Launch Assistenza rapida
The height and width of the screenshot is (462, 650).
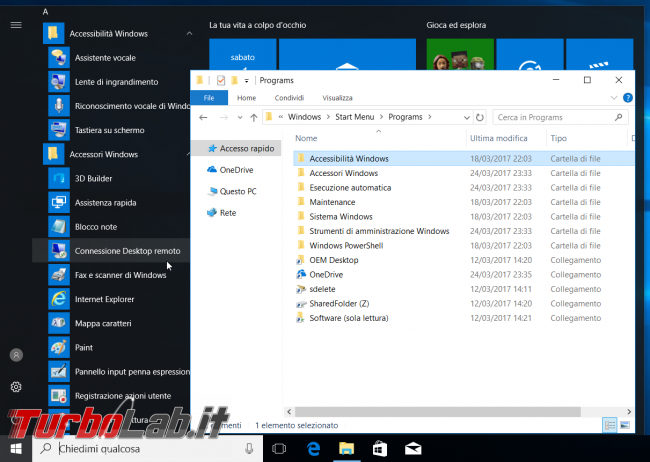click(119, 202)
